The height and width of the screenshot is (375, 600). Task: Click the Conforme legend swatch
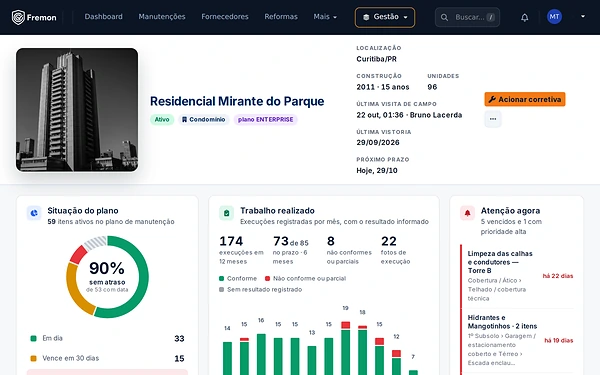tap(221, 279)
